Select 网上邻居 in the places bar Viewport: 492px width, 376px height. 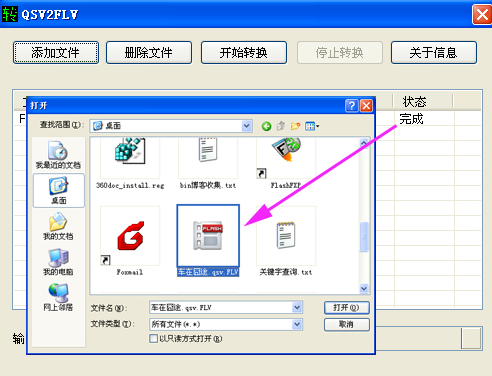tap(58, 298)
